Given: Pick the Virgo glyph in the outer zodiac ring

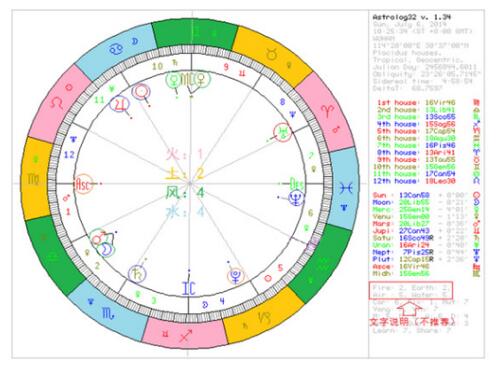Looking at the screenshot, I should (x=33, y=180).
